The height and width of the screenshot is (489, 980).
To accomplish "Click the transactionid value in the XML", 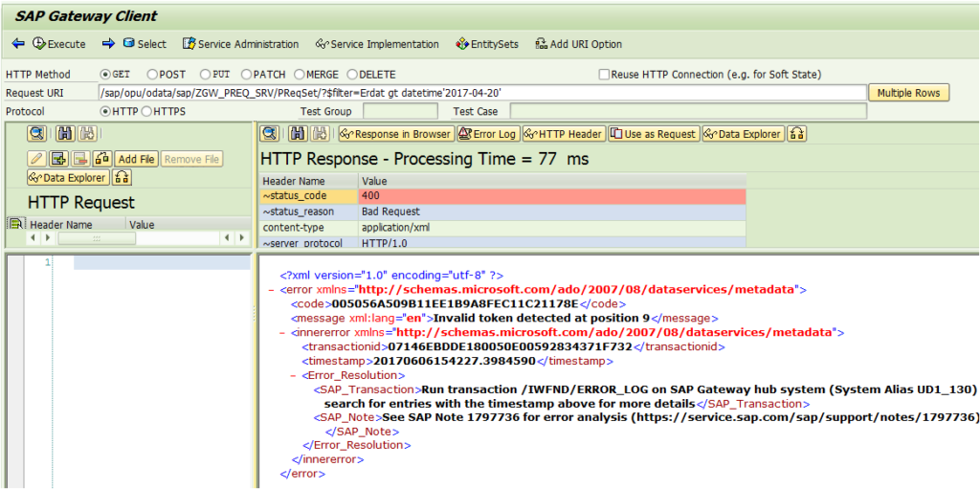I will coord(510,346).
